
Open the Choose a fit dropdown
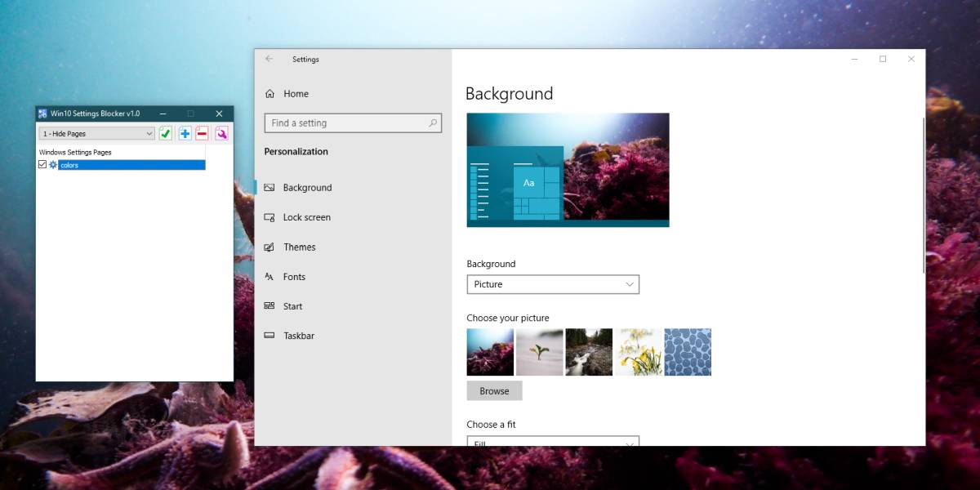click(553, 441)
